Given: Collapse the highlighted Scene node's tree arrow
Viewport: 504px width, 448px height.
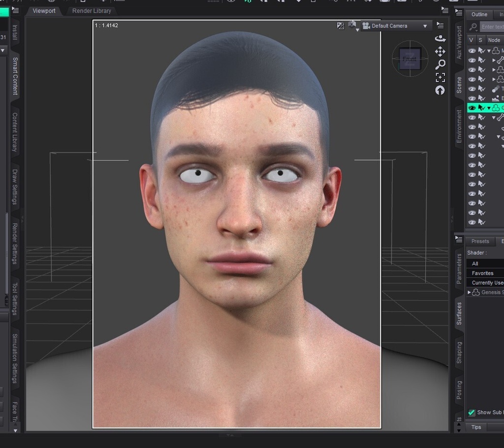Looking at the screenshot, I should click(489, 108).
